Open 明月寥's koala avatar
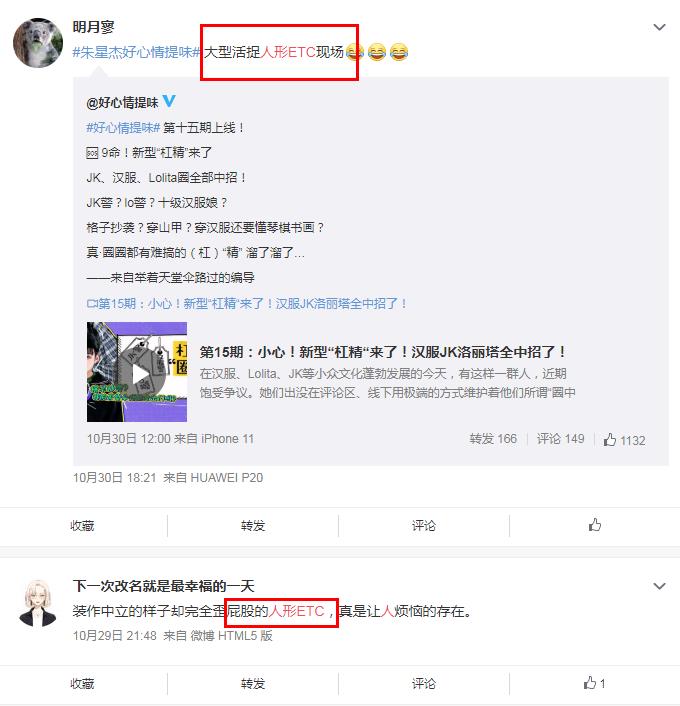Screen dimensions: 680x706 38,43
